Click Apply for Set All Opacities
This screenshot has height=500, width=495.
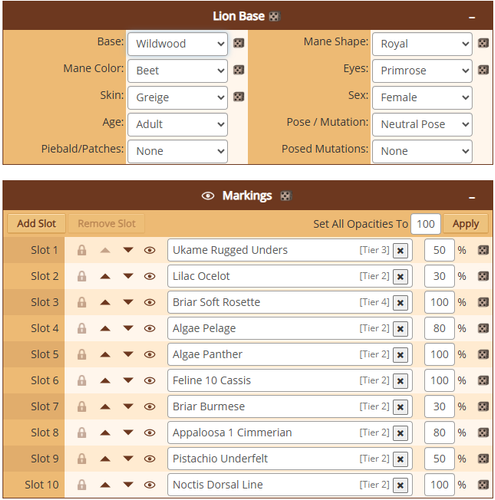(466, 224)
